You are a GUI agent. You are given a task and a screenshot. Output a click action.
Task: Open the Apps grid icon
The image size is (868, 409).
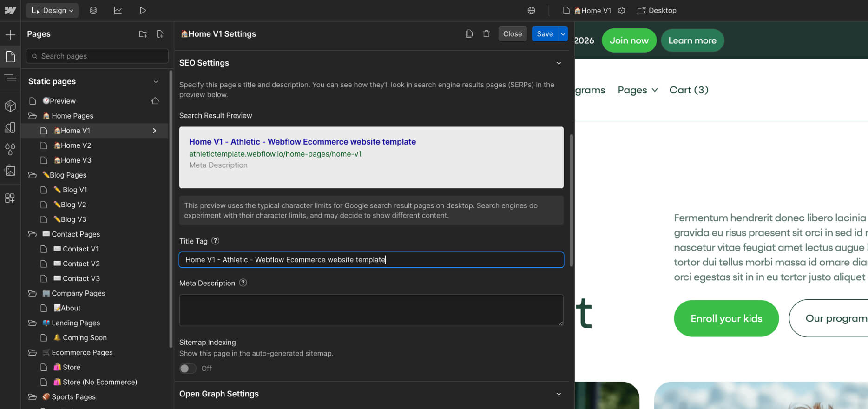pos(10,198)
